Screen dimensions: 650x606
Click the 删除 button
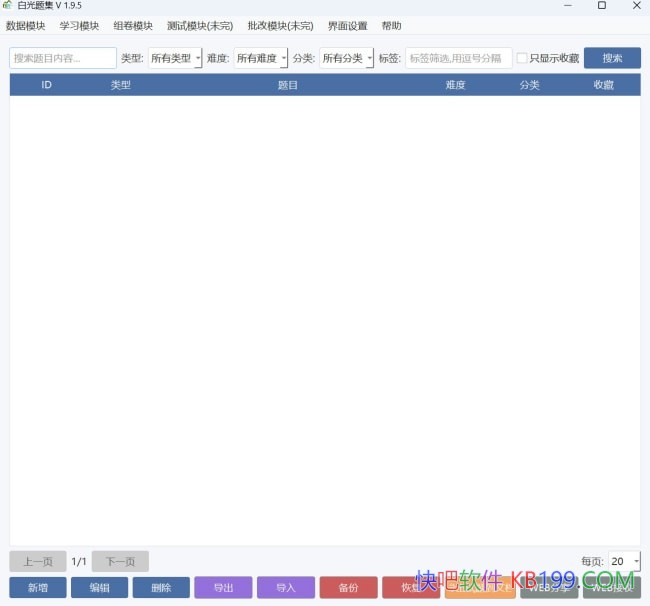coord(161,588)
